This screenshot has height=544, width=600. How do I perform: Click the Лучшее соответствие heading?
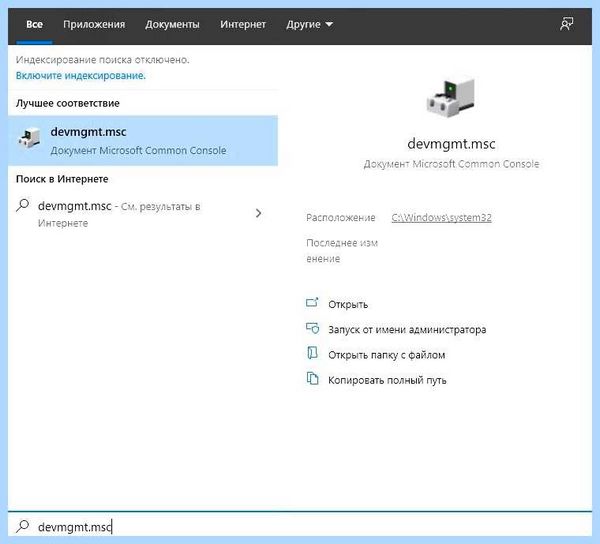[x=68, y=103]
